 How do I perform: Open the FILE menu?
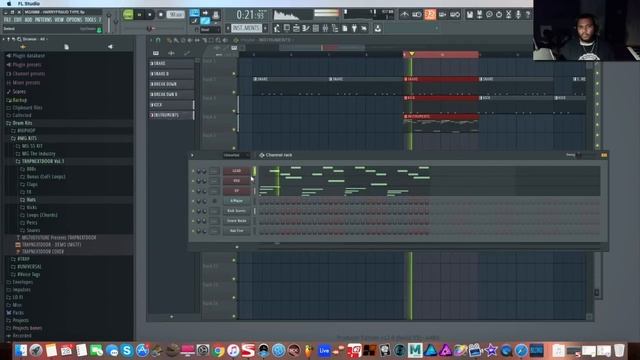pyautogui.click(x=7, y=20)
